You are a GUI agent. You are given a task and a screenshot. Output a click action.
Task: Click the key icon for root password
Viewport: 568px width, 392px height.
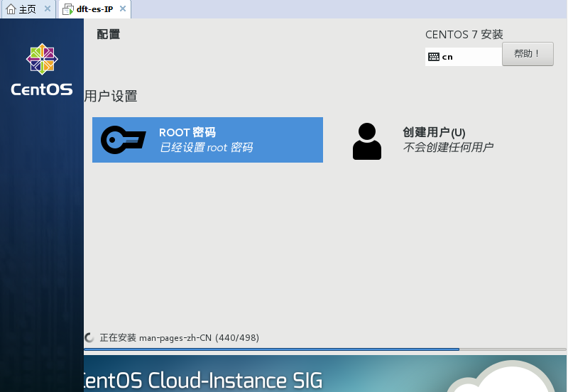123,140
